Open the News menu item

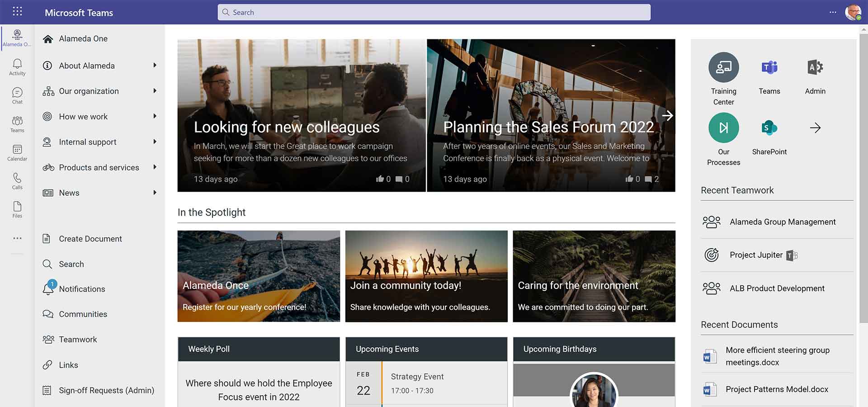point(69,193)
